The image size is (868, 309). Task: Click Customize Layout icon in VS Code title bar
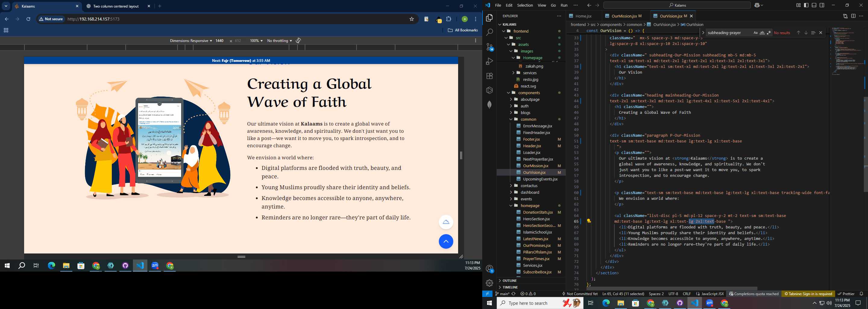tap(798, 5)
